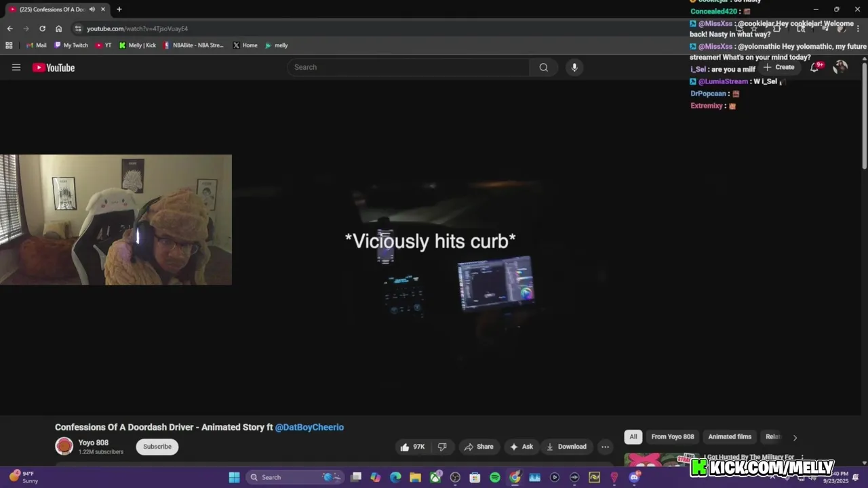
Task: Like the video with thumbs up
Action: click(413, 447)
